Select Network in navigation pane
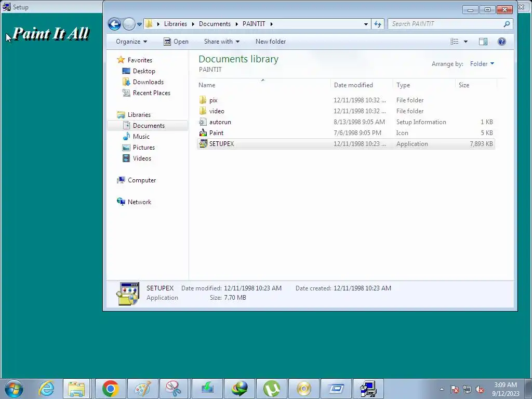 coord(139,202)
